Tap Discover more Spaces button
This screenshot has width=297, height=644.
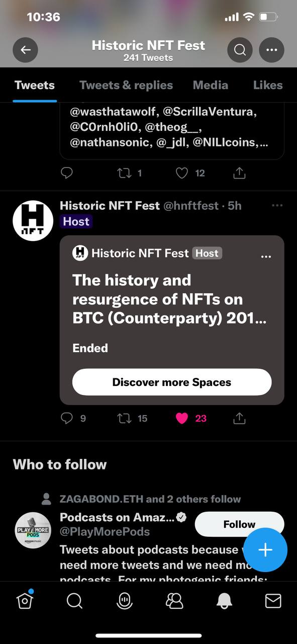[x=172, y=382]
